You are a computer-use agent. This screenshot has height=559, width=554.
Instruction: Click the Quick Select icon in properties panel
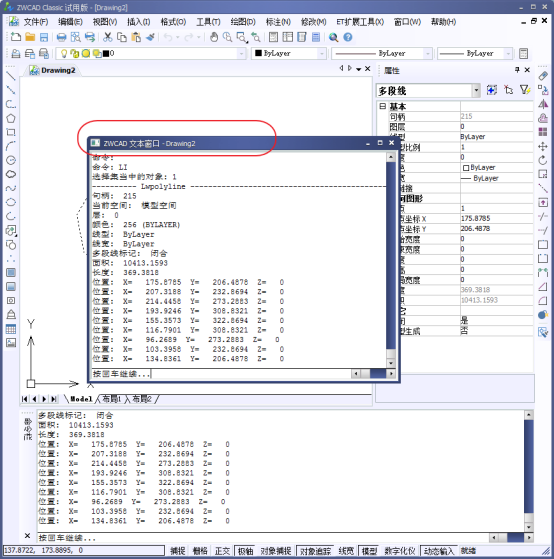coord(525,90)
